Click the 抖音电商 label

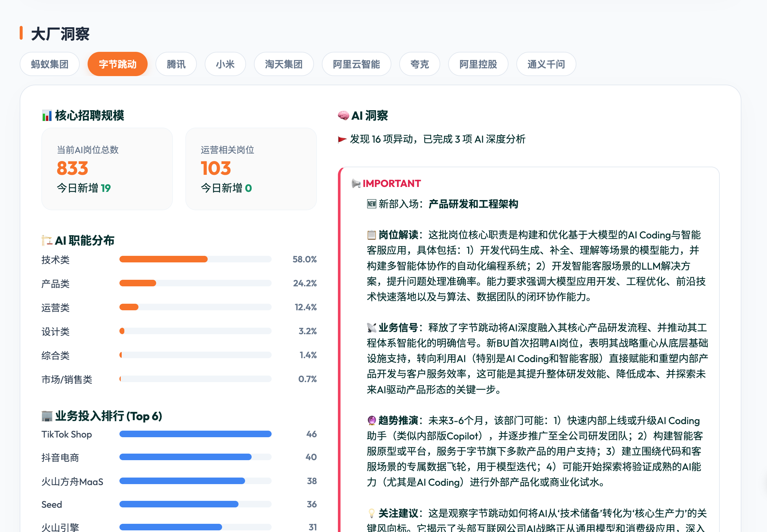coord(60,457)
